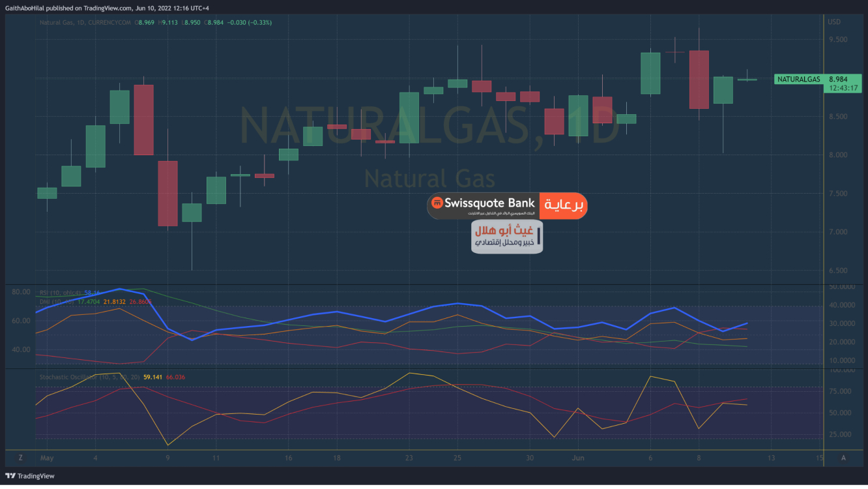Click DMI value 21.8132 in legend

click(x=114, y=302)
